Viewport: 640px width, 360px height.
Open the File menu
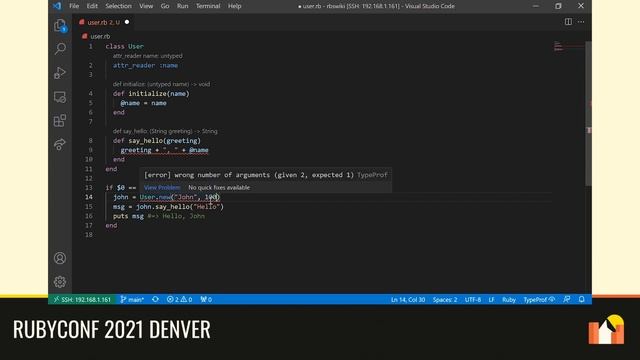[x=74, y=6]
